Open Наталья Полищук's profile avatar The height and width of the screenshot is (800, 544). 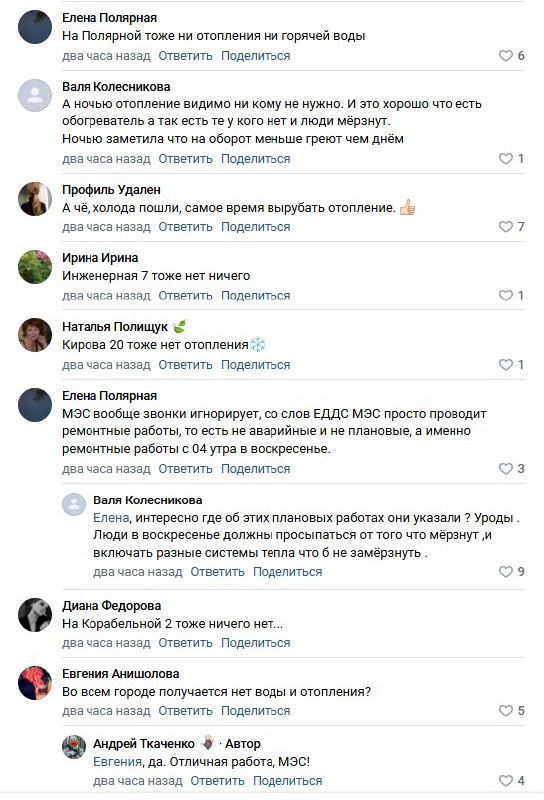coord(35,335)
